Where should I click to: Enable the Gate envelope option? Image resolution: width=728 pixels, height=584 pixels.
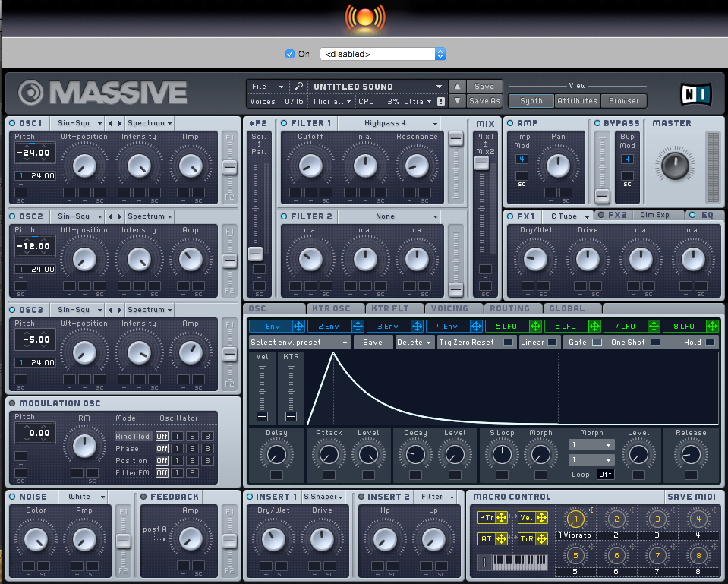(597, 342)
